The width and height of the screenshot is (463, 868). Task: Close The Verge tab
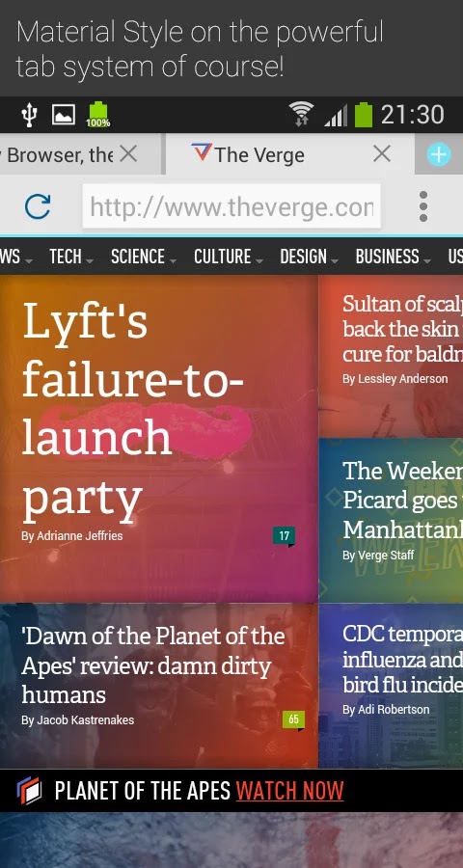pyautogui.click(x=382, y=154)
